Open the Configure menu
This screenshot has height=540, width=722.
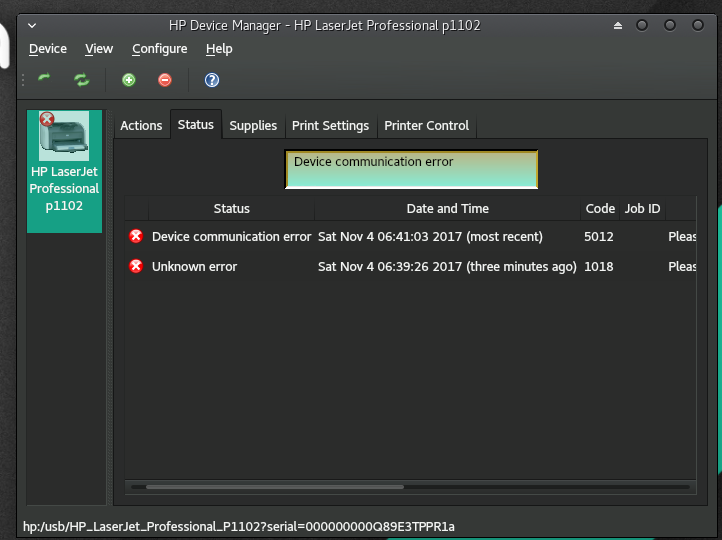point(159,48)
